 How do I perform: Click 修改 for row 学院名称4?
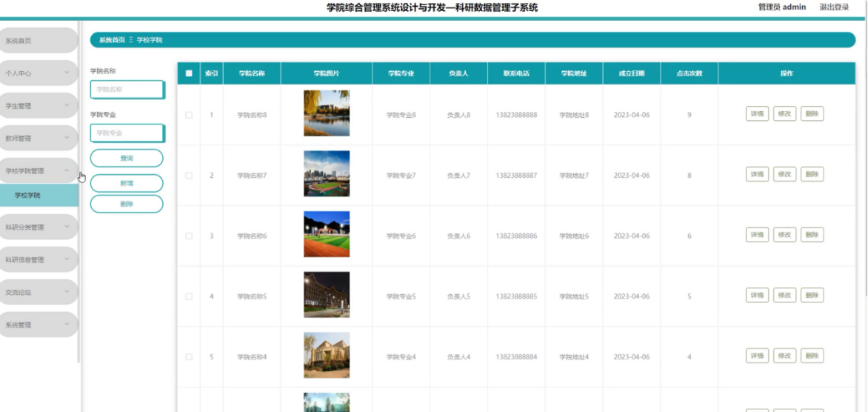pyautogui.click(x=784, y=356)
